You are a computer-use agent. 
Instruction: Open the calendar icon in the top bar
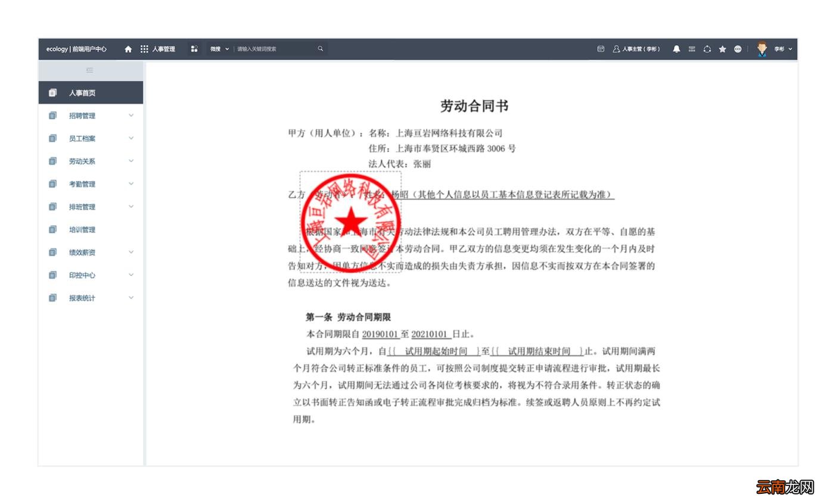pos(601,49)
